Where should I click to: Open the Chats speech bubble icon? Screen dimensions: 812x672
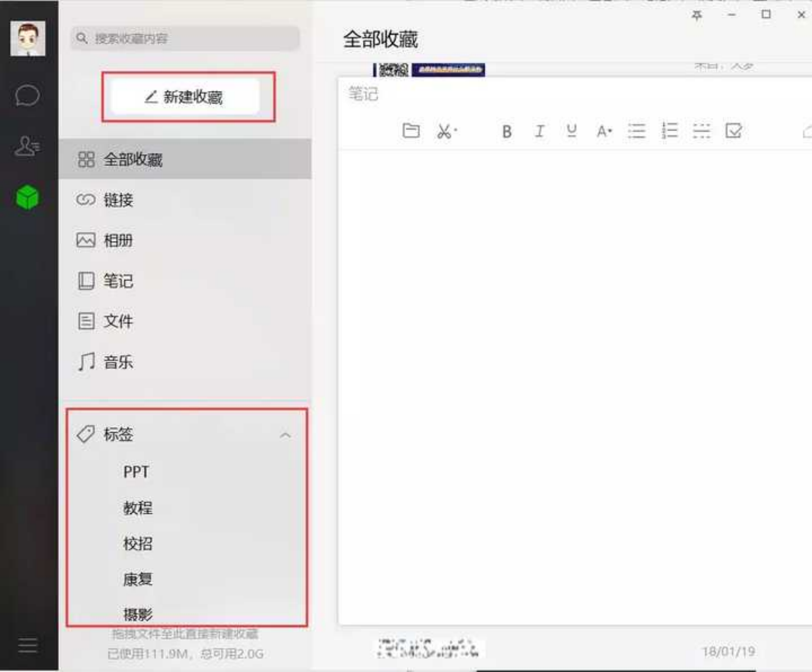[x=28, y=95]
